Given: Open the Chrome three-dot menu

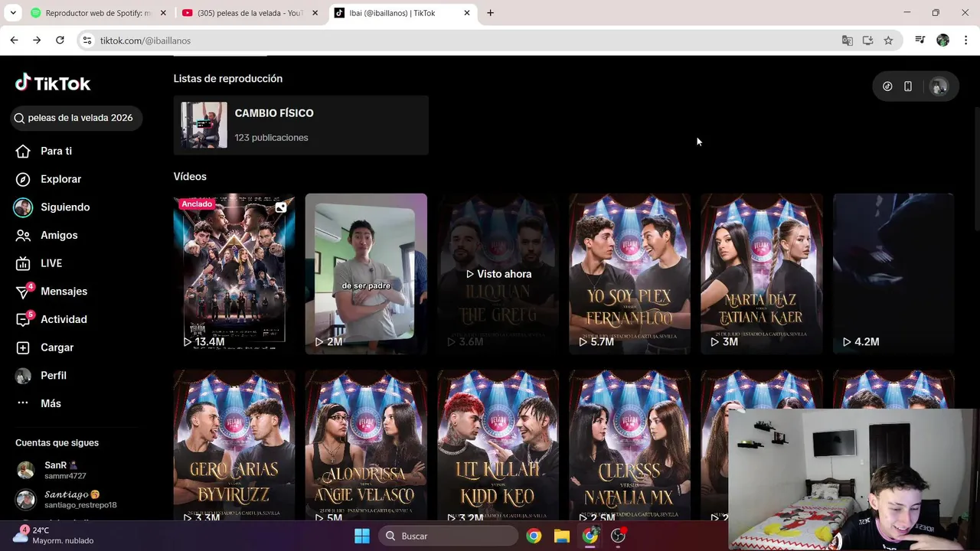Looking at the screenshot, I should 965,41.
